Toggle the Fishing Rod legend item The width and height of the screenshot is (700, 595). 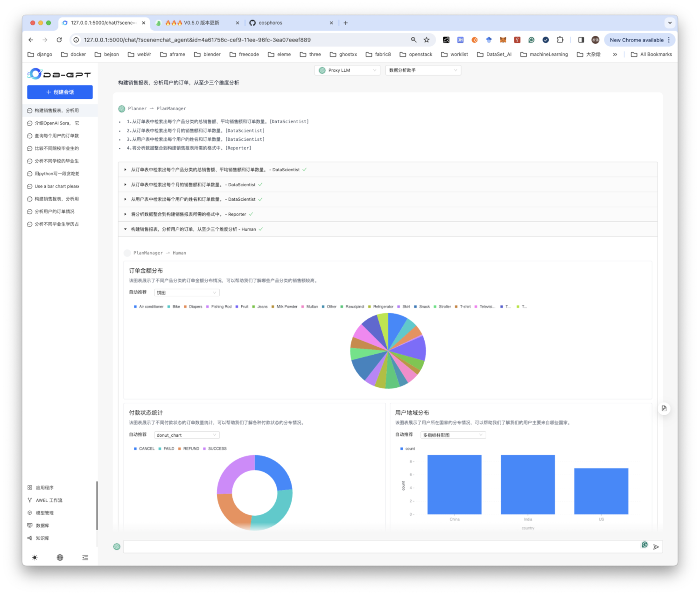219,307
